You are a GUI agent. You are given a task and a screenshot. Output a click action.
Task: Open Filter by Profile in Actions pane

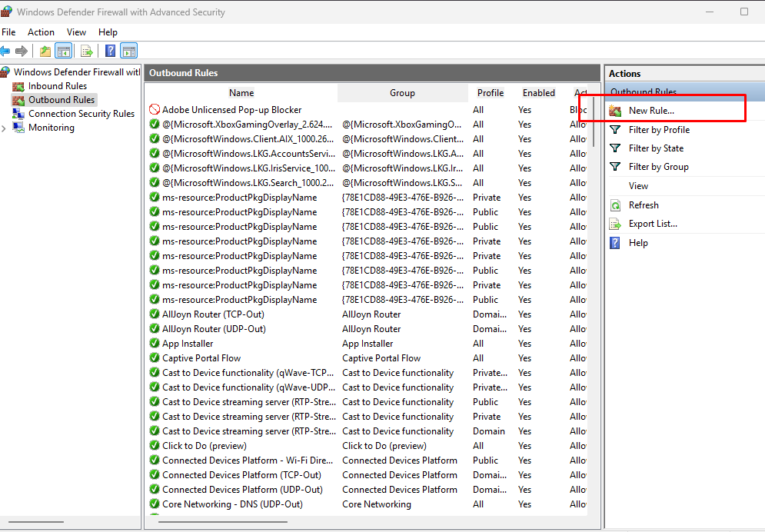658,130
